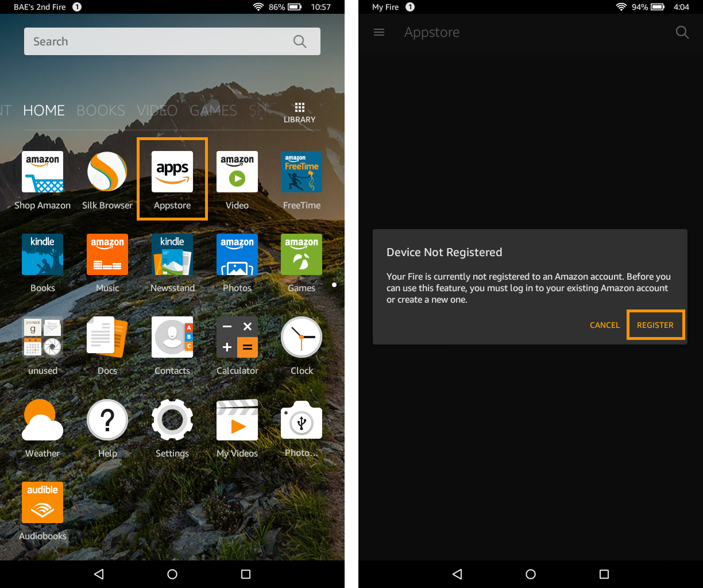
Task: Open the Weather app
Action: pyautogui.click(x=43, y=420)
